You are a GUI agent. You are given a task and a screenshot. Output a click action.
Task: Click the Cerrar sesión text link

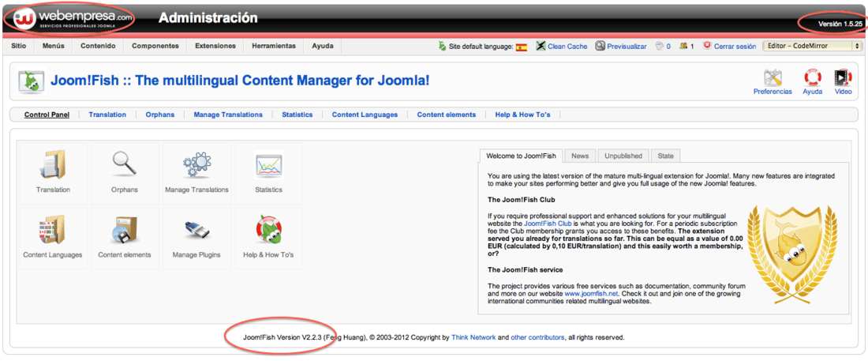pyautogui.click(x=735, y=47)
